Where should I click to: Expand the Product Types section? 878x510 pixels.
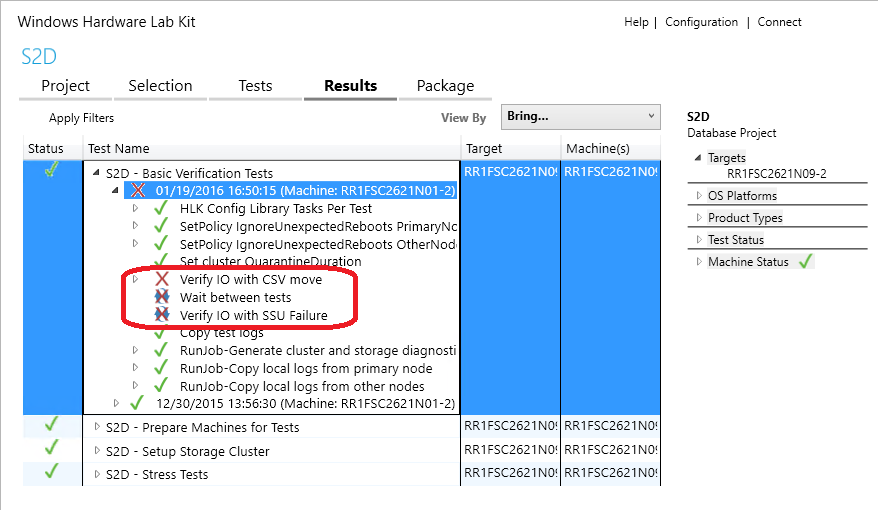(x=699, y=217)
